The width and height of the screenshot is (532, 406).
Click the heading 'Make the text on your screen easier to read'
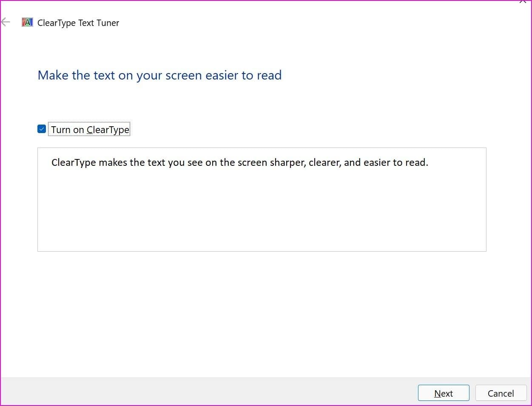159,75
